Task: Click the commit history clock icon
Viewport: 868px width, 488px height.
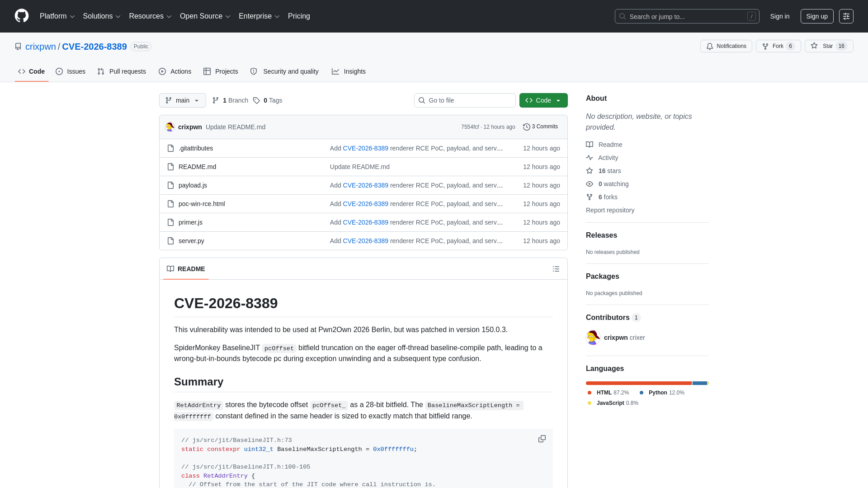Action: (x=527, y=127)
